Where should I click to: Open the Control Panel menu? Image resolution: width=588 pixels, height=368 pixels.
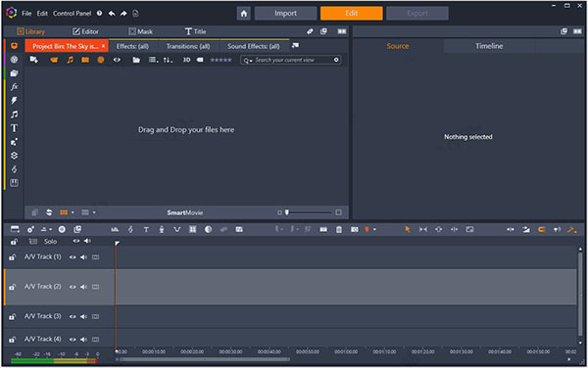(x=72, y=13)
